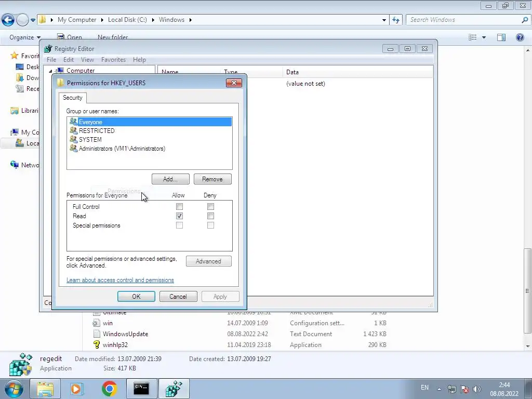Click the Everyone group icon
The width and height of the screenshot is (532, 399).
[x=74, y=122]
